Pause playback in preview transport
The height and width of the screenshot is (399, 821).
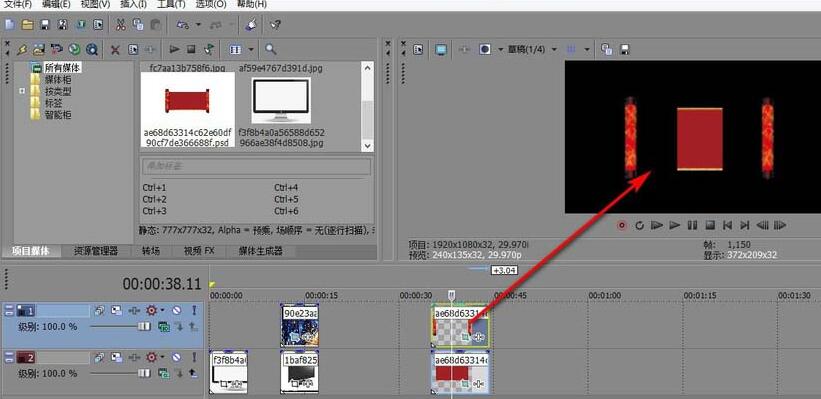692,225
